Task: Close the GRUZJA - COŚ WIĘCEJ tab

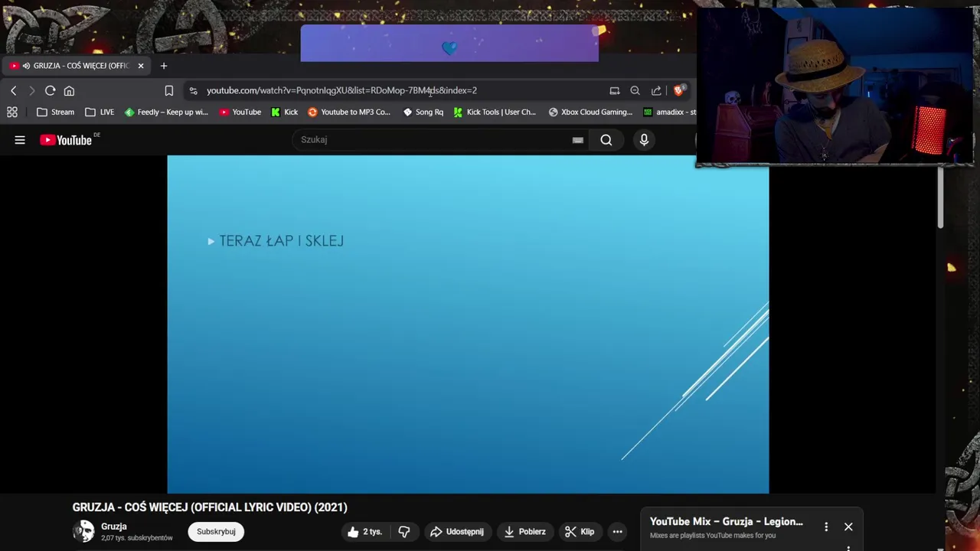Action: pos(141,66)
